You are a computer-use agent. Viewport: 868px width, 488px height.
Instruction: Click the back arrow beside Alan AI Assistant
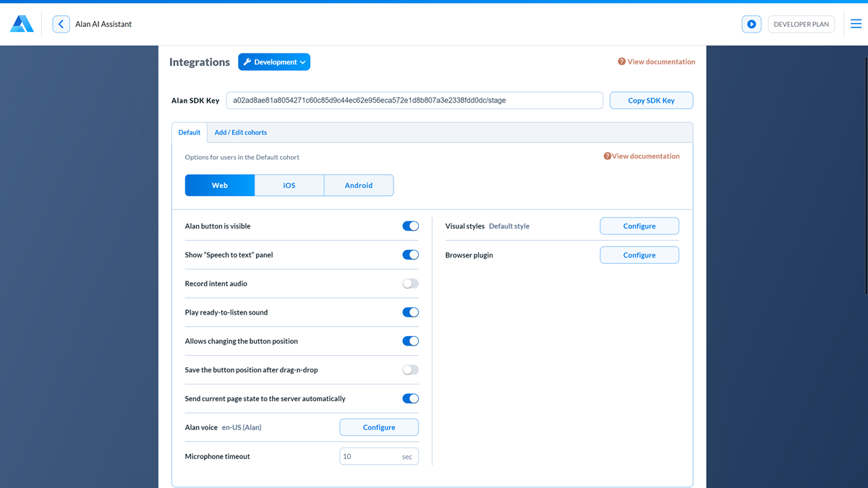[x=61, y=23]
